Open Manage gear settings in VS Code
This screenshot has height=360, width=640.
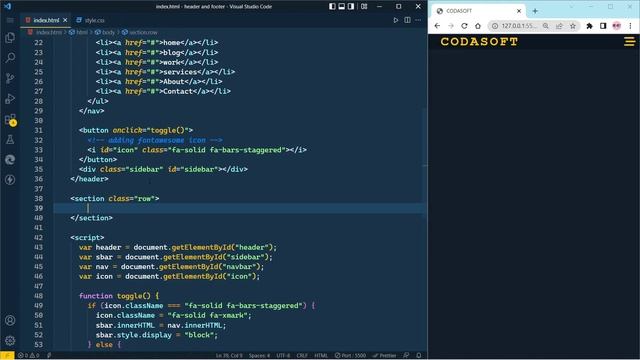[x=10, y=340]
